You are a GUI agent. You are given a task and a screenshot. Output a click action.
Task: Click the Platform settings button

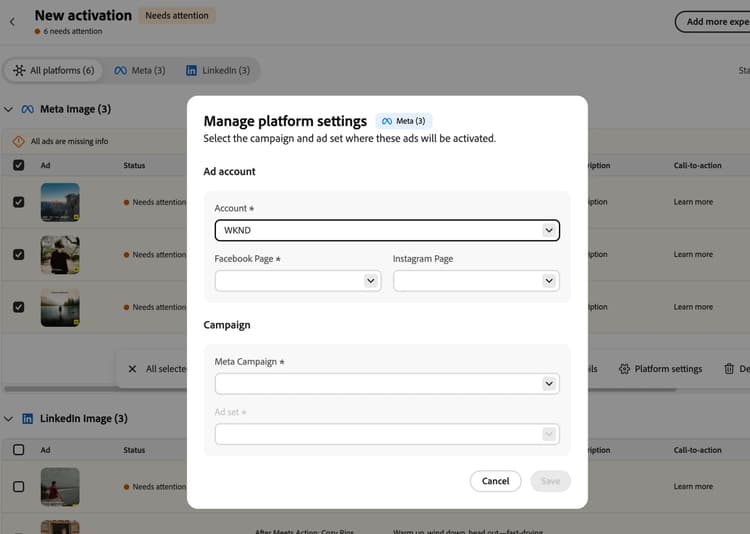click(x=661, y=369)
